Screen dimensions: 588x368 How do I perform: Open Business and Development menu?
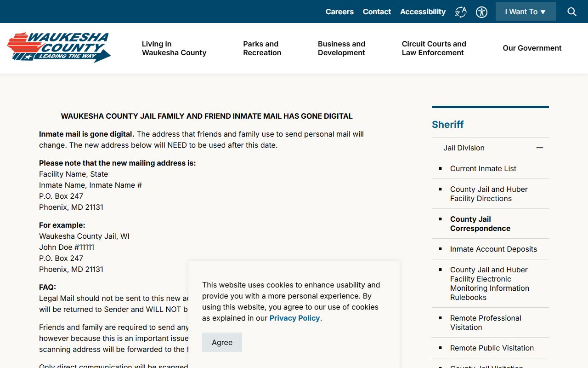[x=341, y=48]
